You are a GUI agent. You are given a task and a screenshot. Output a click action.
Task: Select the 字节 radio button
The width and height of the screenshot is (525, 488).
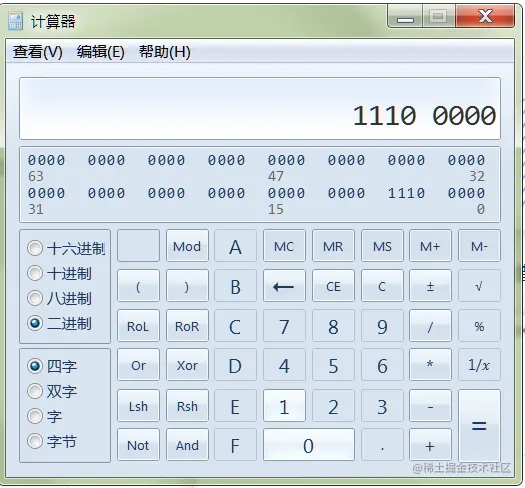[35, 441]
